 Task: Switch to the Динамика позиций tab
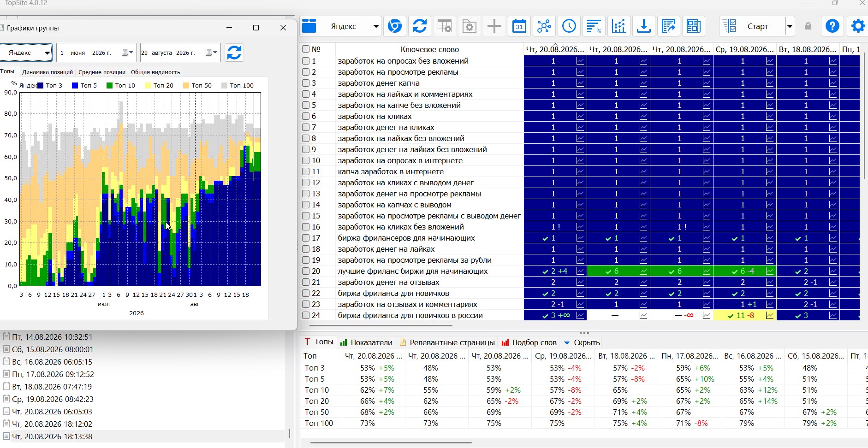(48, 72)
